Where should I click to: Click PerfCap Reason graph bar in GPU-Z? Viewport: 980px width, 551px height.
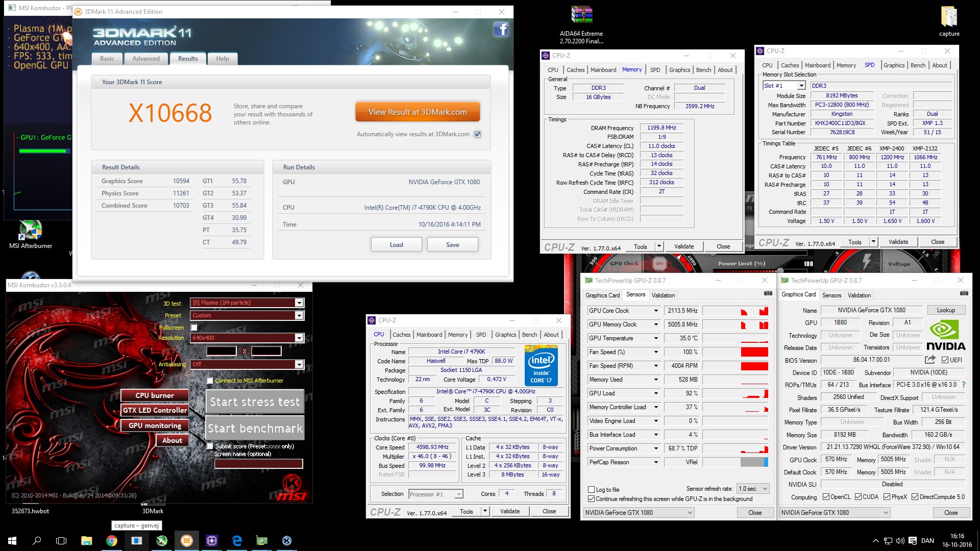(735, 462)
